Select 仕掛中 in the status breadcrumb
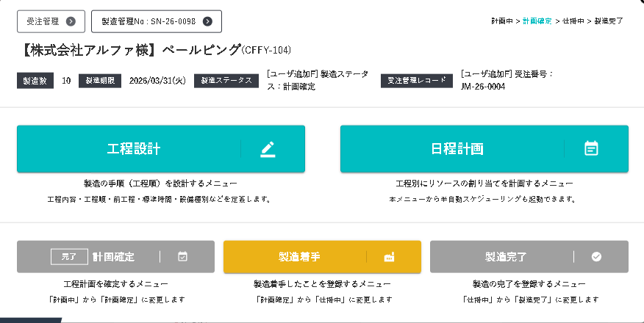This screenshot has width=644, height=323. coord(573,21)
